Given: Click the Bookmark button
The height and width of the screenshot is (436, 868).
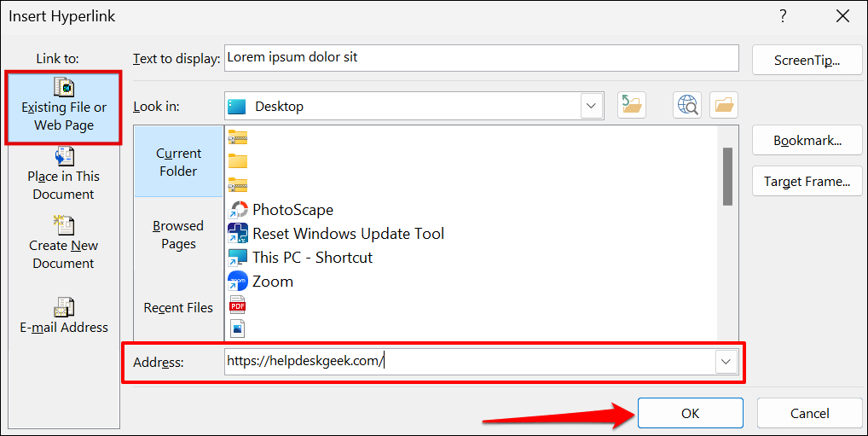Looking at the screenshot, I should coord(807,140).
